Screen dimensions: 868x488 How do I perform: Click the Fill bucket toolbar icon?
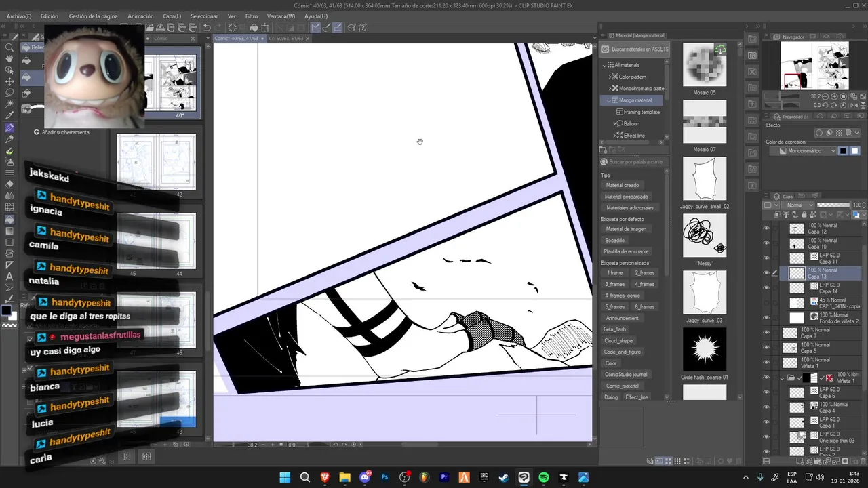click(254, 28)
